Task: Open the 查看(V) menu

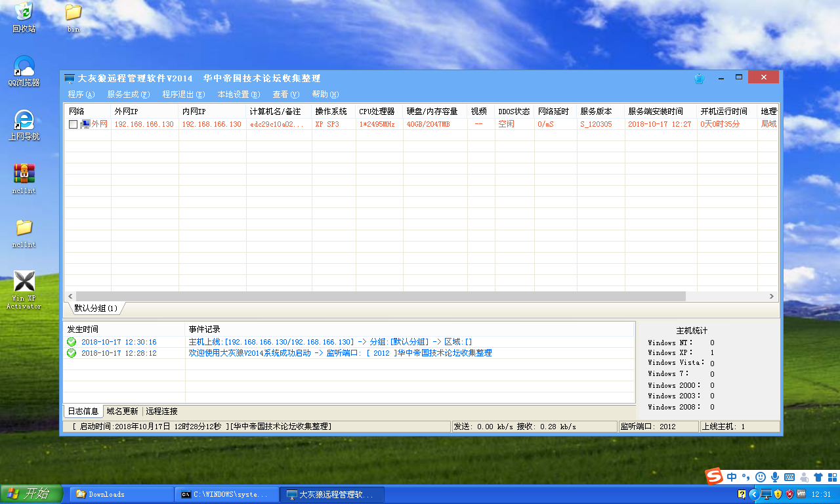Action: click(286, 94)
